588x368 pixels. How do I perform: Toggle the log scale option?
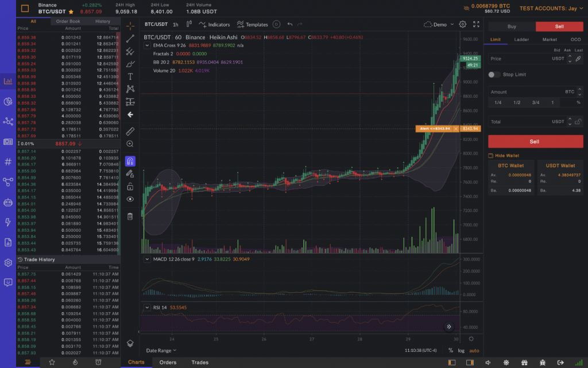point(462,350)
